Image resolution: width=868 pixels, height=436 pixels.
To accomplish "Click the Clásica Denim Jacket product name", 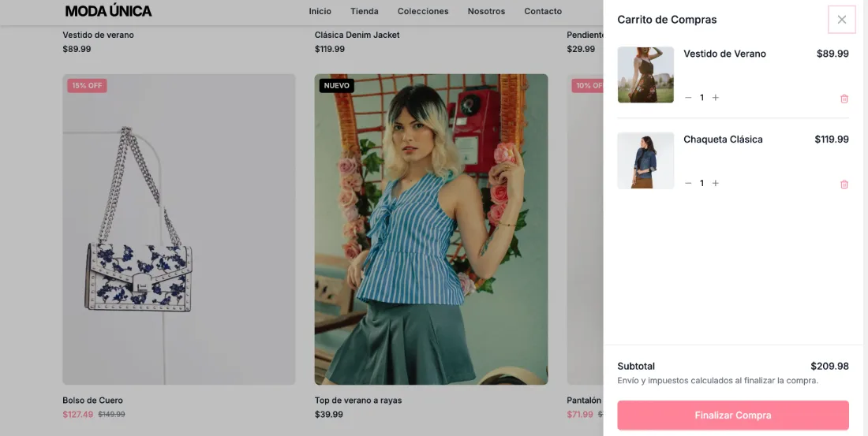I will coord(357,35).
